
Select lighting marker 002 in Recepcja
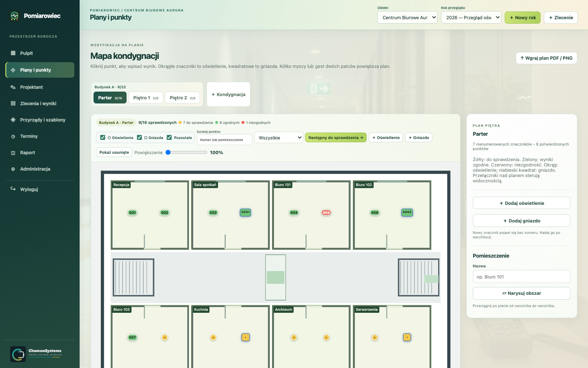[165, 213]
